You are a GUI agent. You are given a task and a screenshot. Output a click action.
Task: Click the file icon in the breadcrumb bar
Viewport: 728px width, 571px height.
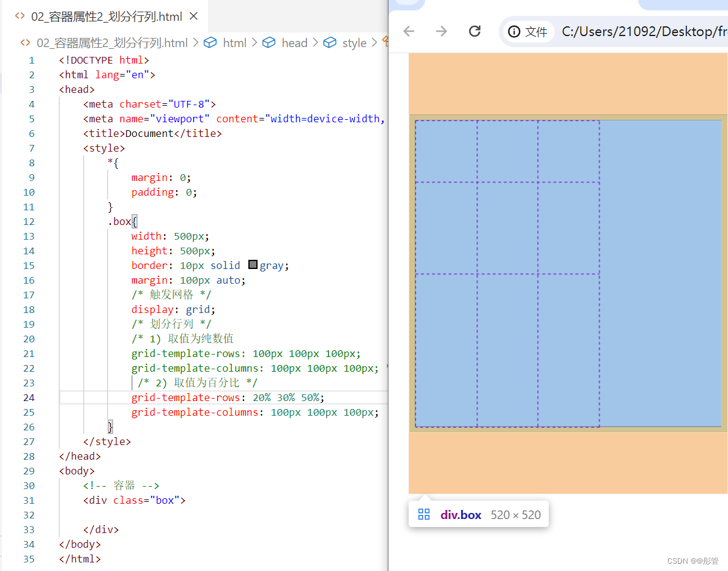[25, 43]
